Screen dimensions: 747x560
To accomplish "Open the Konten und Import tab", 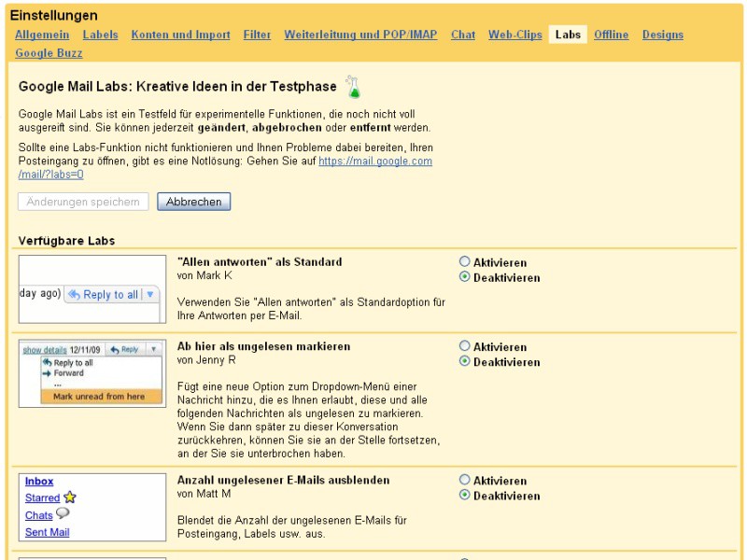I will tap(180, 35).
